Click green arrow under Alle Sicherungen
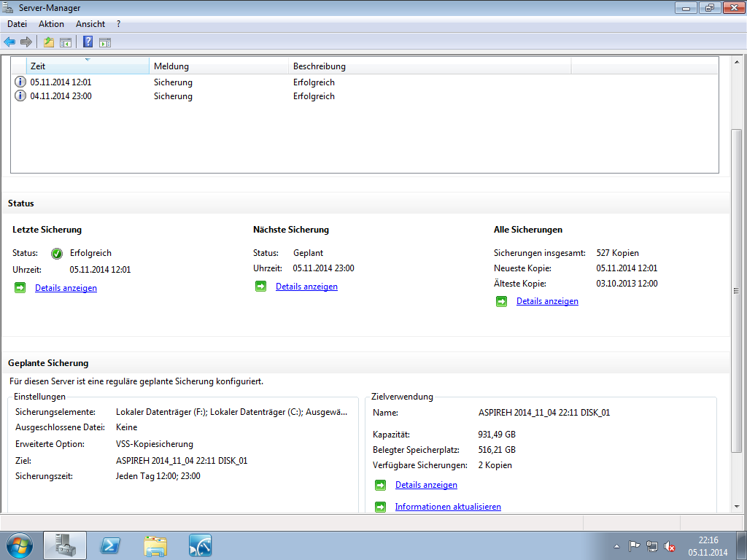747x560 pixels. point(501,301)
